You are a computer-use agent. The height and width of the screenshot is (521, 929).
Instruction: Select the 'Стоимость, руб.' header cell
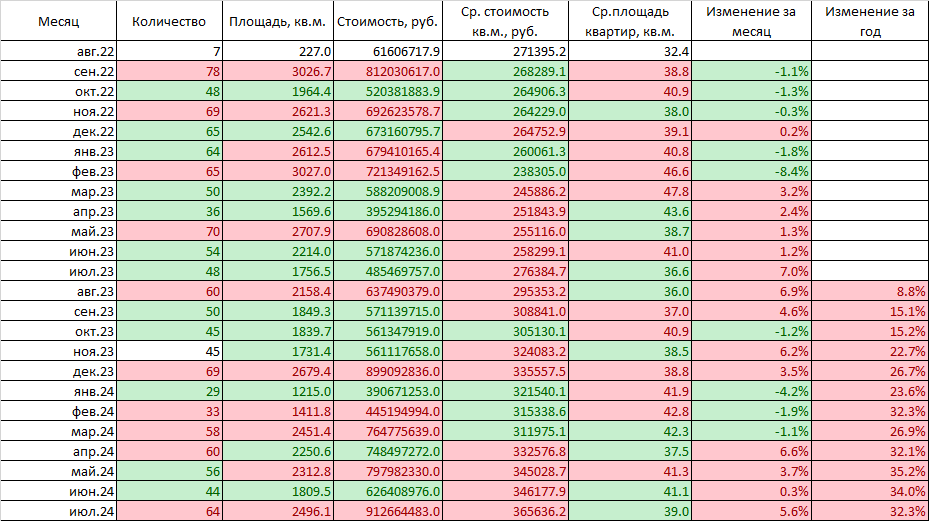click(x=387, y=21)
